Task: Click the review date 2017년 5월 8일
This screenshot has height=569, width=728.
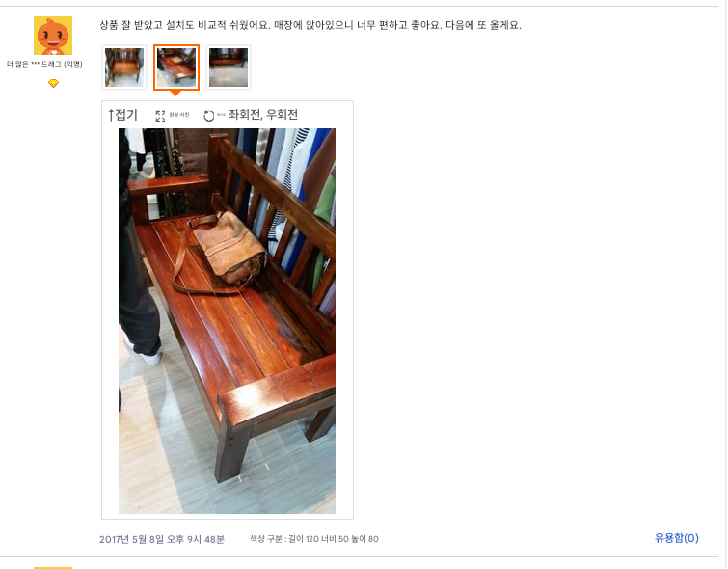Action: pyautogui.click(x=131, y=539)
